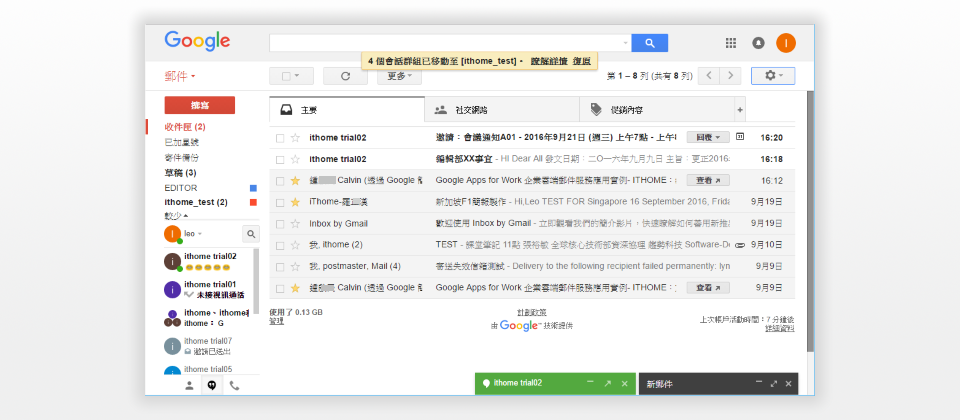The image size is (960, 420).
Task: Go to the older messages page arrow
Action: point(730,76)
